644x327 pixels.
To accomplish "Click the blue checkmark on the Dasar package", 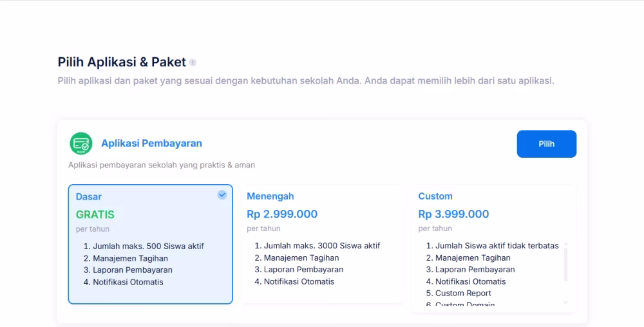I will (x=222, y=194).
